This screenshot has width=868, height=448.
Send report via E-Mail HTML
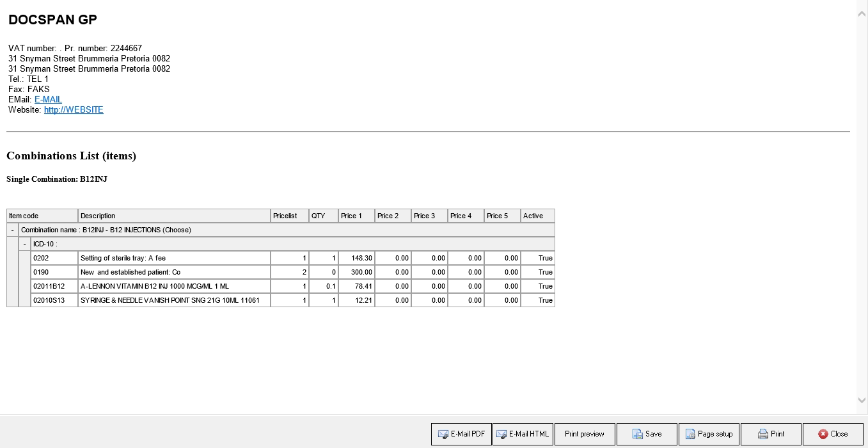click(x=523, y=434)
